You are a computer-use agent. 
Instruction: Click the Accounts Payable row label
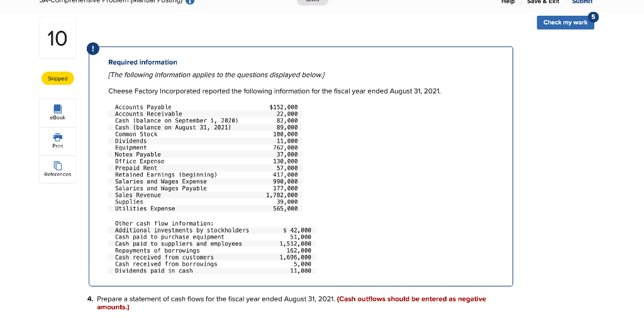click(x=143, y=107)
